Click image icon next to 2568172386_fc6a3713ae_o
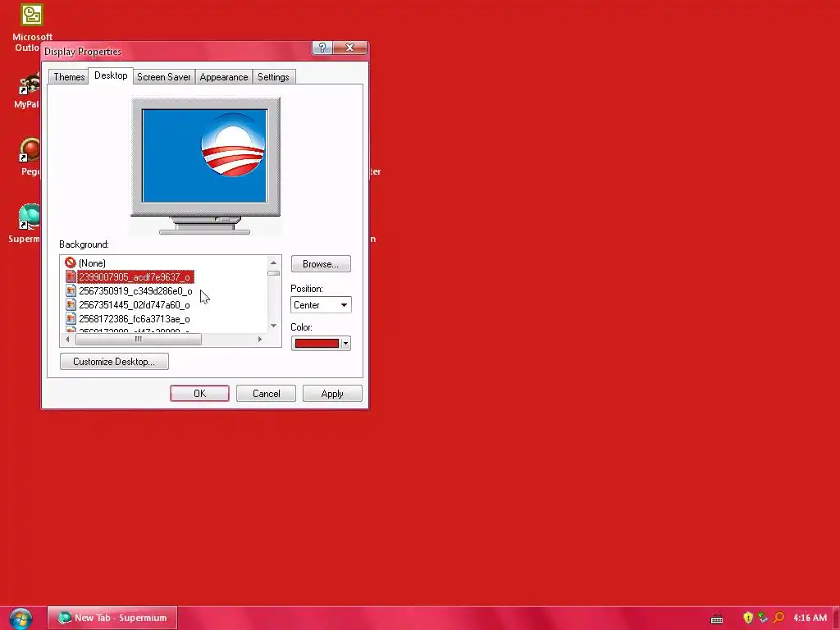Viewport: 840px width, 630px height. click(x=71, y=319)
